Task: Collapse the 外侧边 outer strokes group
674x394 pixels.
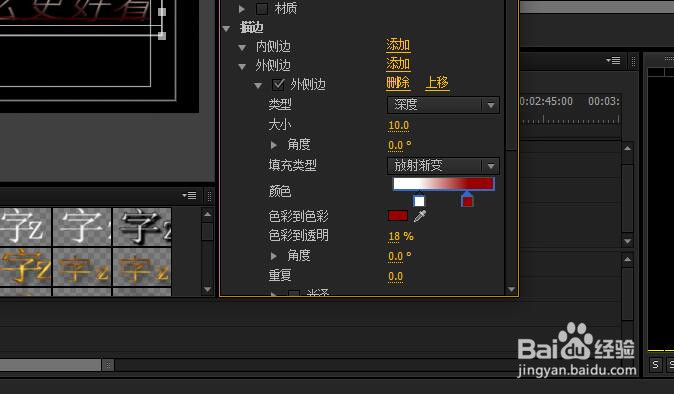Action: coord(242,67)
